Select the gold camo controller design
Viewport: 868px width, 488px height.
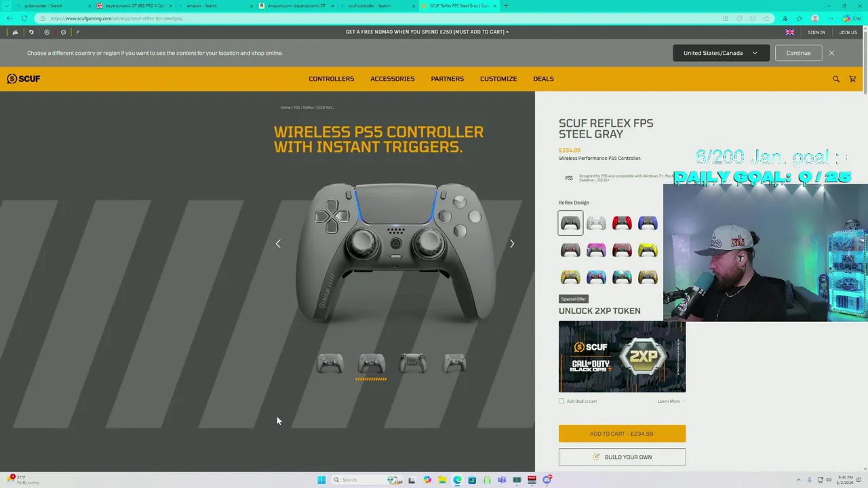pos(648,277)
